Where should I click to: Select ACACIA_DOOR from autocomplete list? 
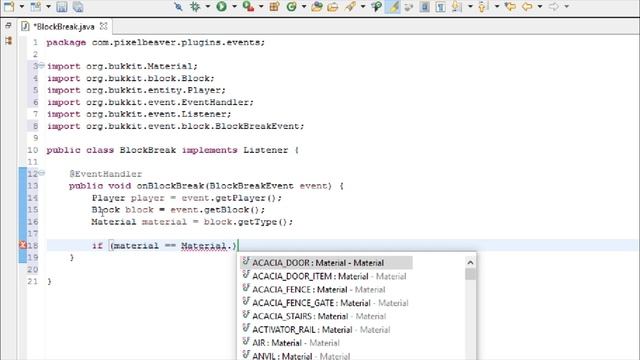tap(326, 263)
